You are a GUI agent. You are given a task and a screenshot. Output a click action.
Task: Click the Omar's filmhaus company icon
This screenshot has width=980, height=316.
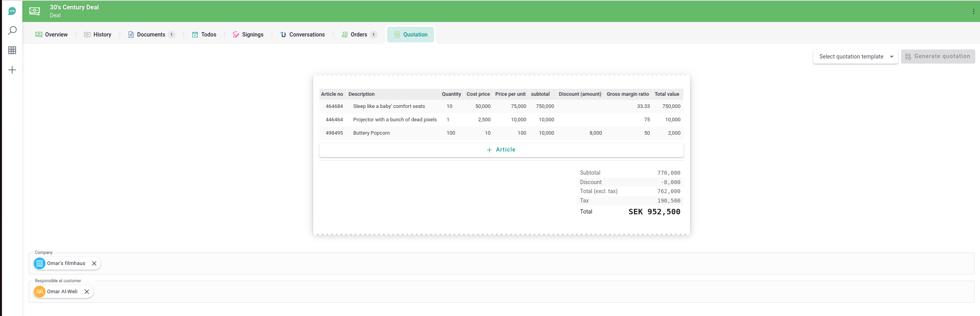coord(40,263)
